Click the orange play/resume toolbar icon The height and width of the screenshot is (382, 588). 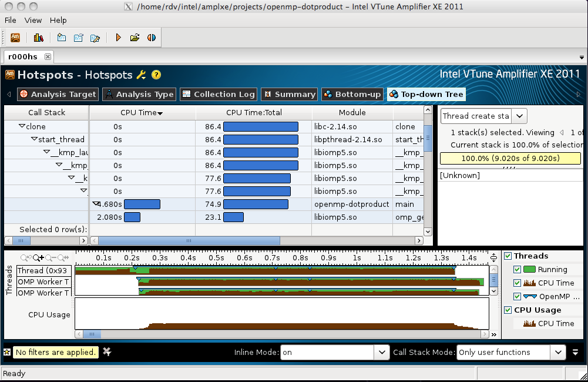(x=118, y=38)
